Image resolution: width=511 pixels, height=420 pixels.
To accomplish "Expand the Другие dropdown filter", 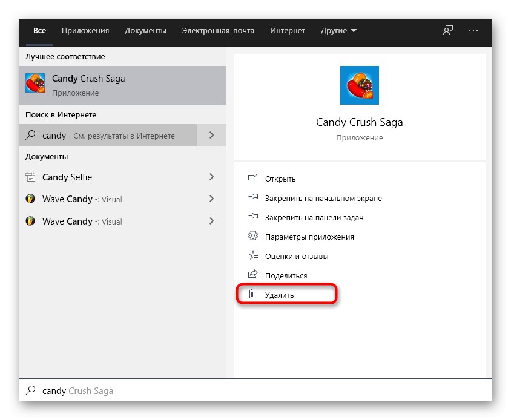I will (338, 31).
